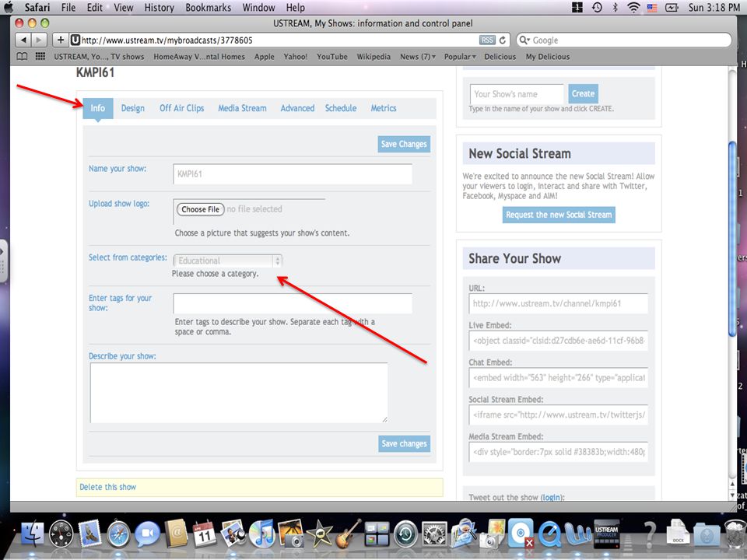This screenshot has width=747, height=560.
Task: Open Top Sites grid icon
Action: pyautogui.click(x=40, y=56)
